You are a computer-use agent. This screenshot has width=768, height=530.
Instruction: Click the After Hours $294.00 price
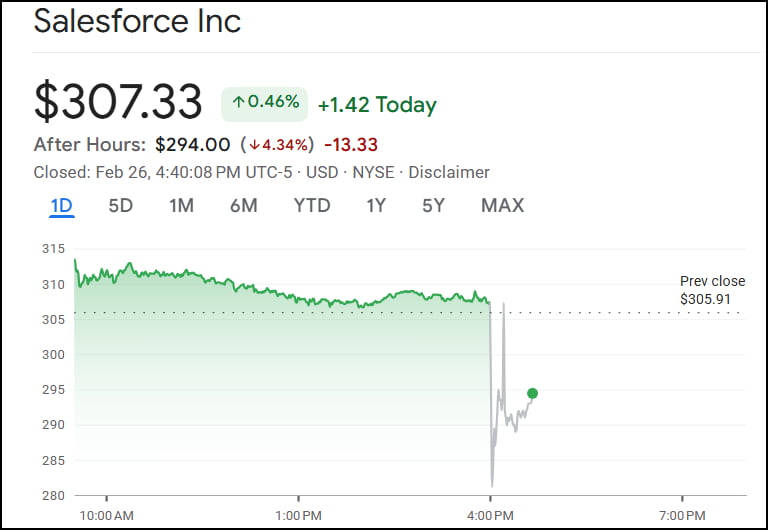click(x=192, y=144)
